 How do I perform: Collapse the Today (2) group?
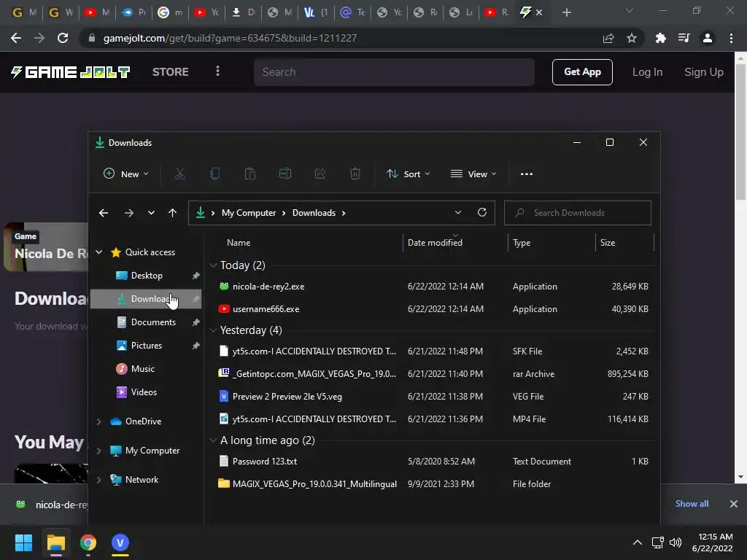click(213, 265)
